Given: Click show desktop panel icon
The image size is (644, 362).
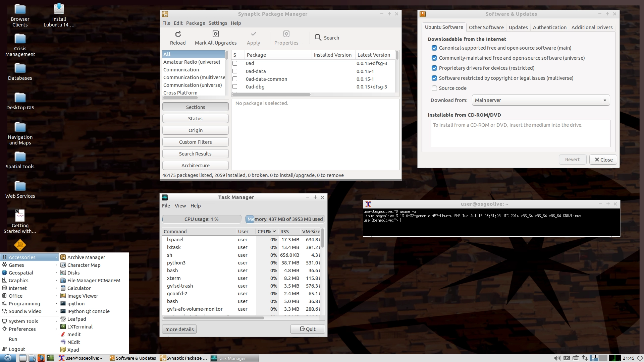Looking at the screenshot, I should [23, 358].
